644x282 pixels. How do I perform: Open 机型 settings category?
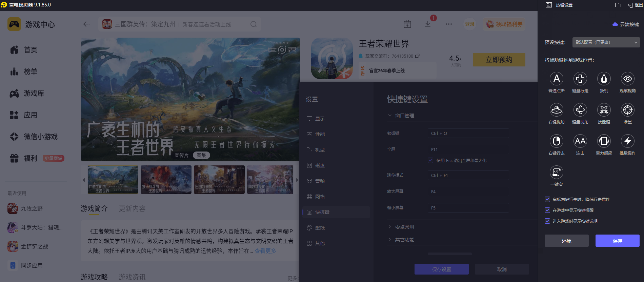pos(336,150)
